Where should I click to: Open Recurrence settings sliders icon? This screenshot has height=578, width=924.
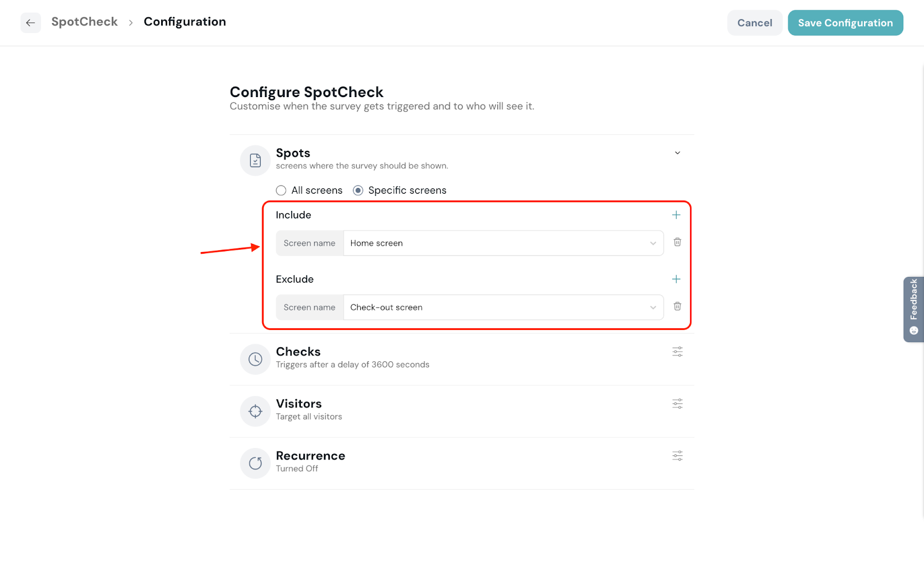point(677,455)
